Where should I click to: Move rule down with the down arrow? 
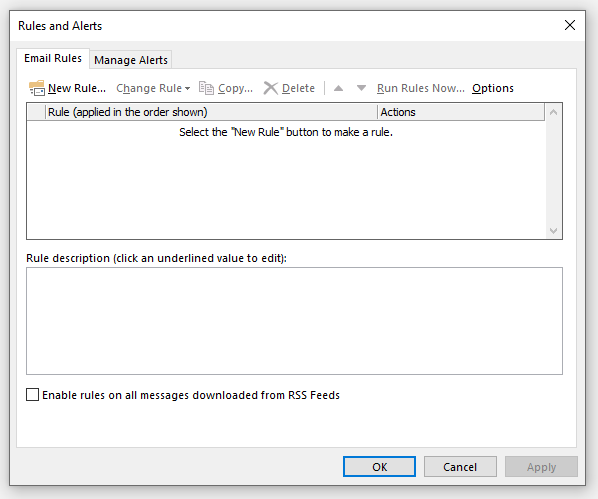[361, 89]
